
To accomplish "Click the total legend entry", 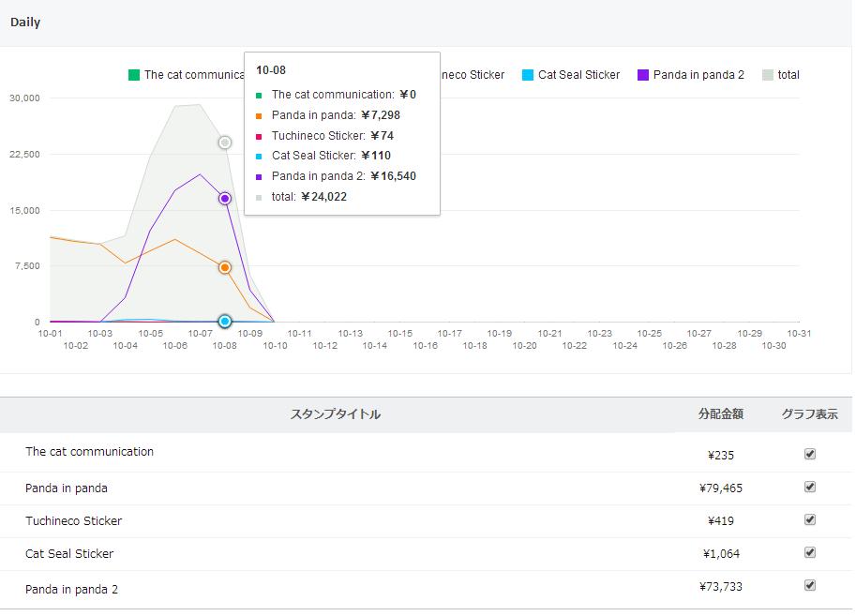I will click(780, 75).
